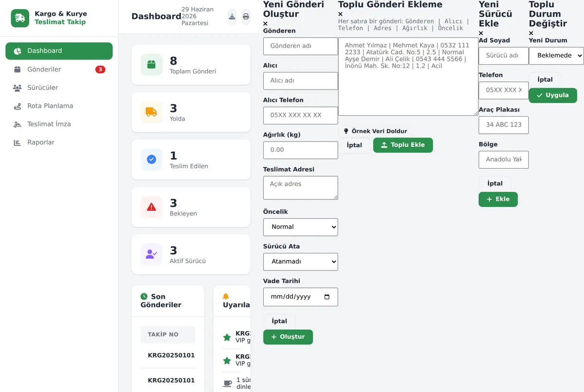Click the green Uygula button
Viewport: 584px width, 392px height.
pyautogui.click(x=553, y=95)
